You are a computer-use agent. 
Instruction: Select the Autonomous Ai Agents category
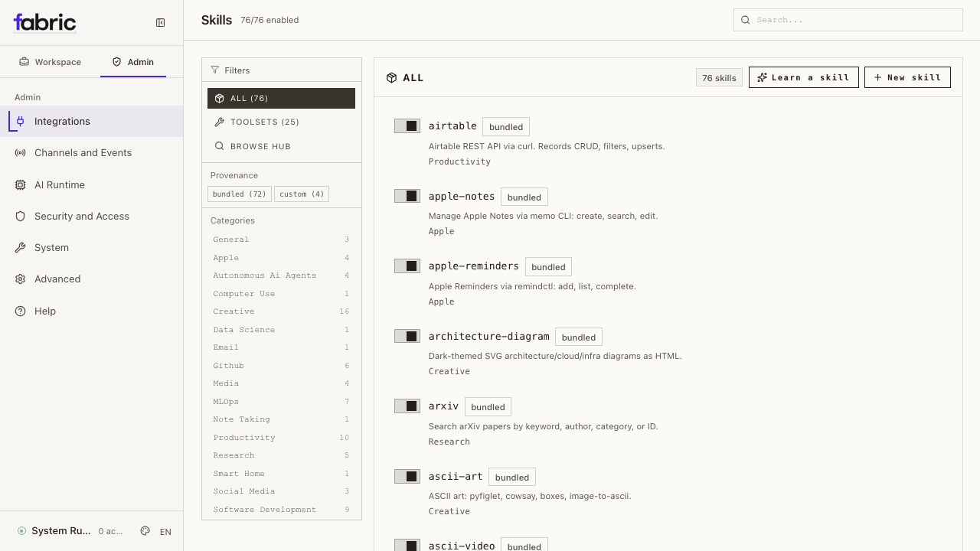(281, 275)
